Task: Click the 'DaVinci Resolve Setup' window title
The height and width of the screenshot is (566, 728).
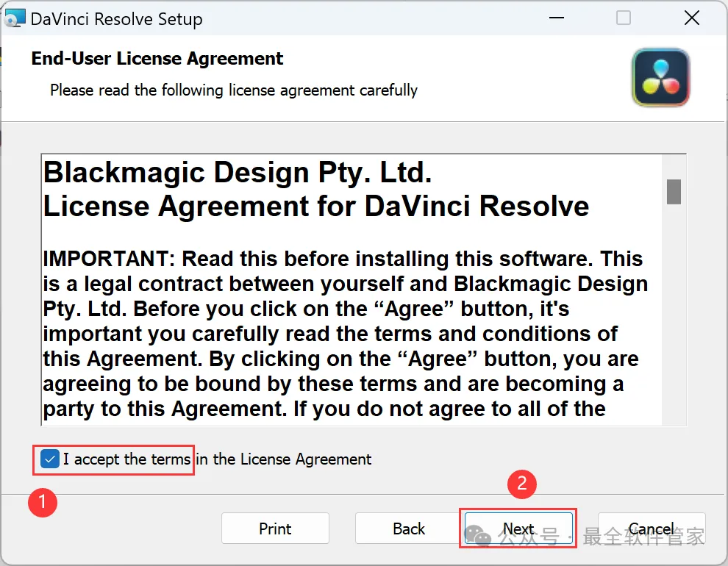Action: coord(116,19)
